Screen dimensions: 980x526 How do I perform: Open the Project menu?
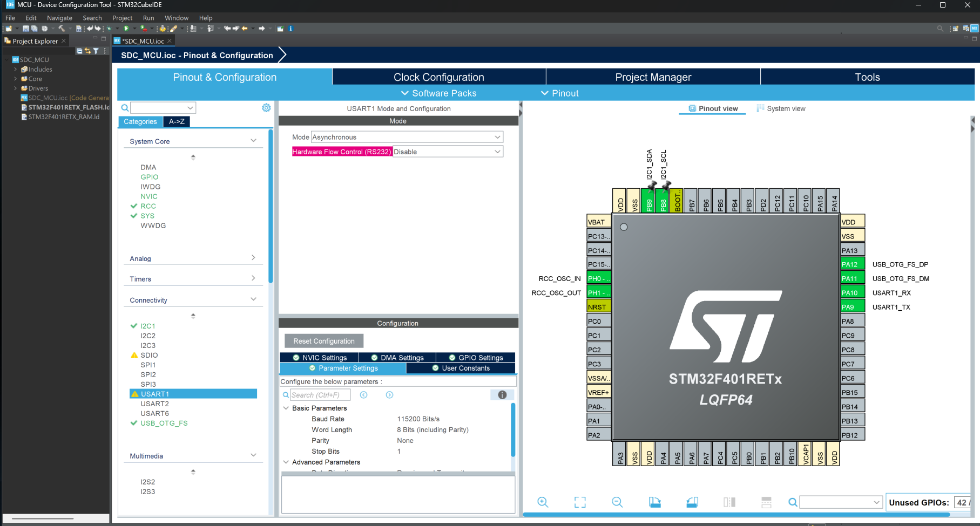coord(122,18)
